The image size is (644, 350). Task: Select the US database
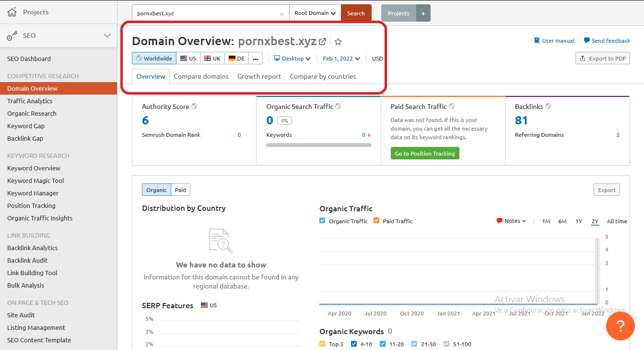coord(188,59)
